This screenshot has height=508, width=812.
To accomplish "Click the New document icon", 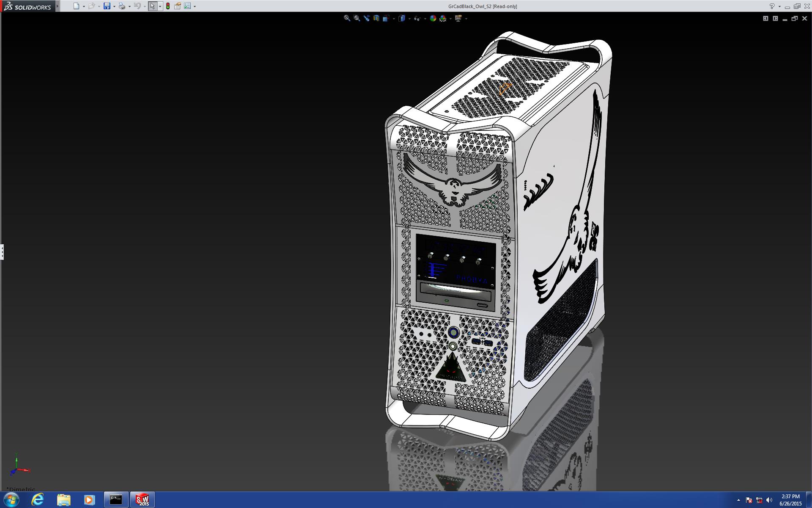I will coord(76,6).
